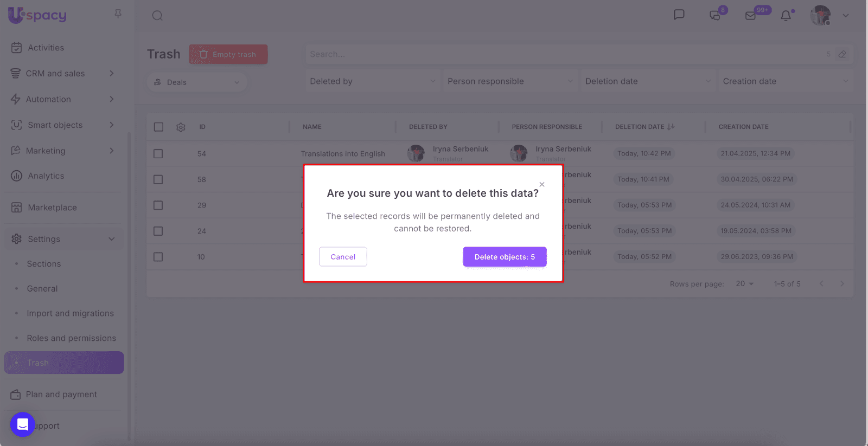The width and height of the screenshot is (868, 446).
Task: Click the support chat launcher icon
Action: tap(23, 424)
